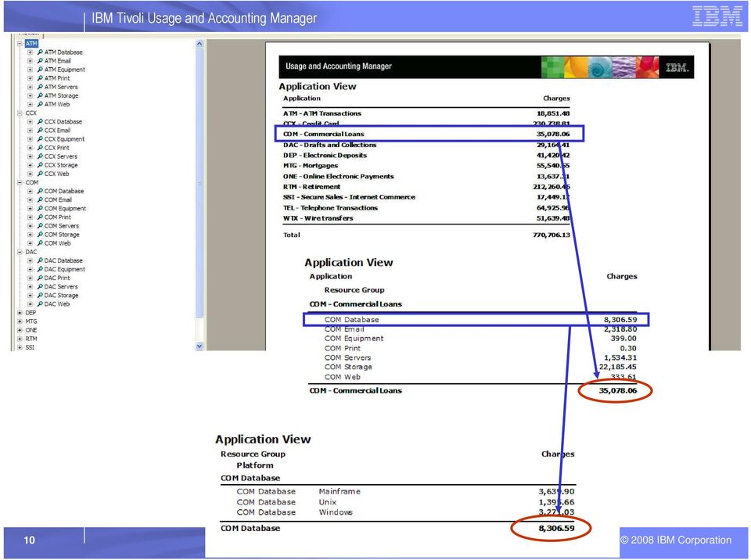Select the DAC Servers tree label

61,286
